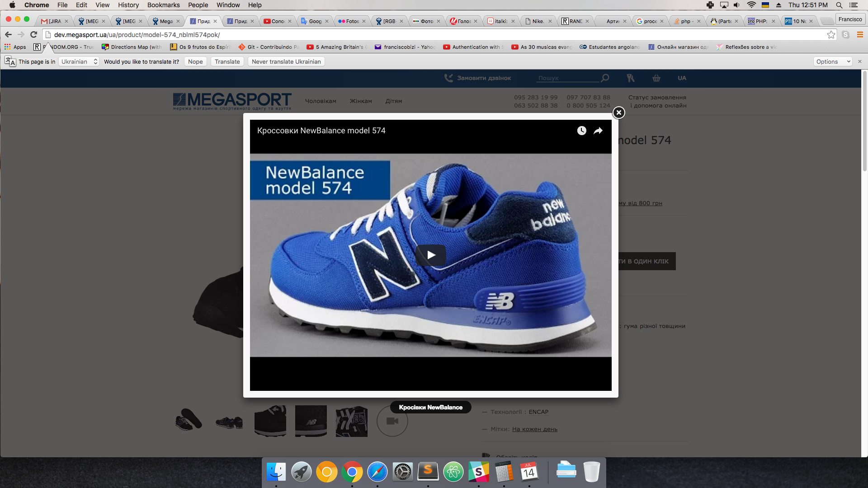The image size is (868, 488).
Task: Reload the page with refresh icon
Action: [x=33, y=35]
